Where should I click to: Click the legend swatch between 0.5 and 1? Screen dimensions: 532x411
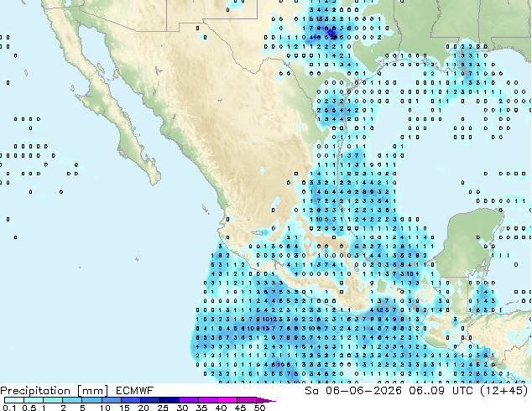pos(34,400)
